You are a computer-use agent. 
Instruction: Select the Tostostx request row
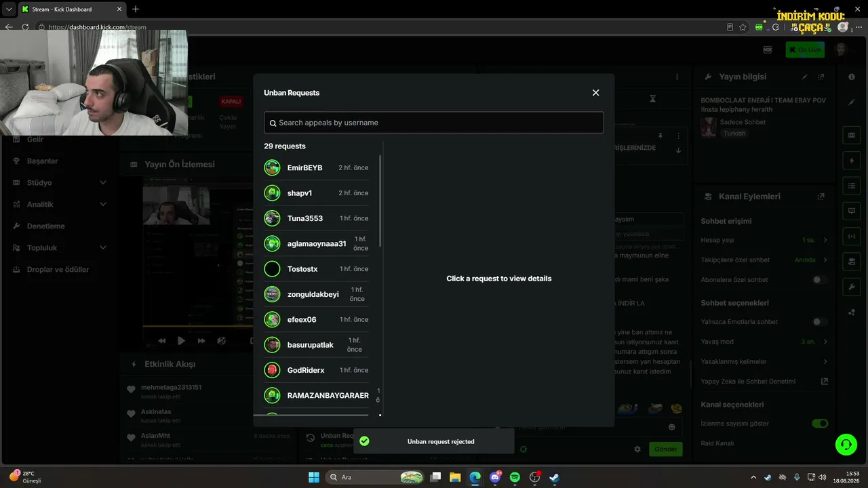(x=317, y=269)
